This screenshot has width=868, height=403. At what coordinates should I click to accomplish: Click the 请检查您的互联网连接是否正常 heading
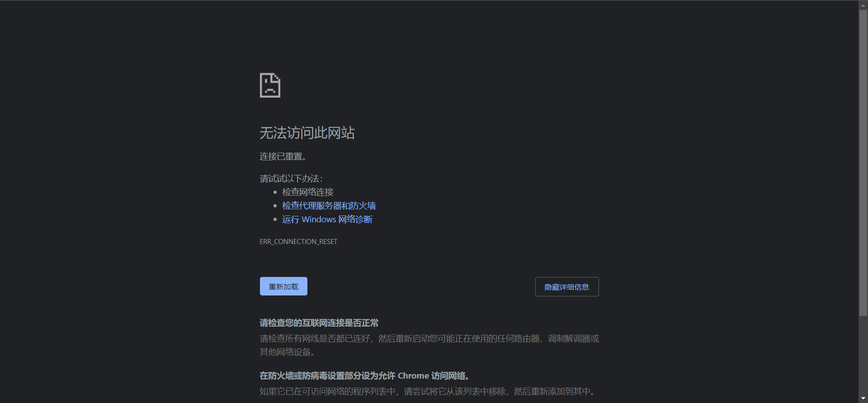click(x=319, y=323)
